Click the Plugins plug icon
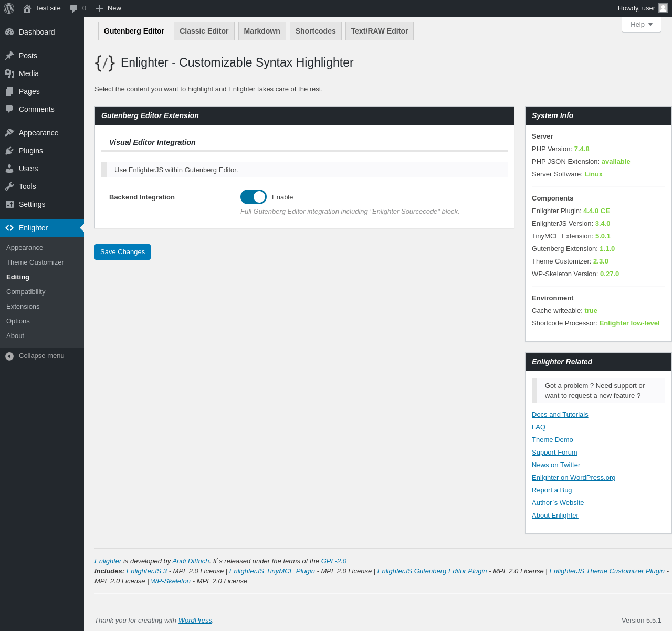The image size is (672, 631). click(x=9, y=151)
